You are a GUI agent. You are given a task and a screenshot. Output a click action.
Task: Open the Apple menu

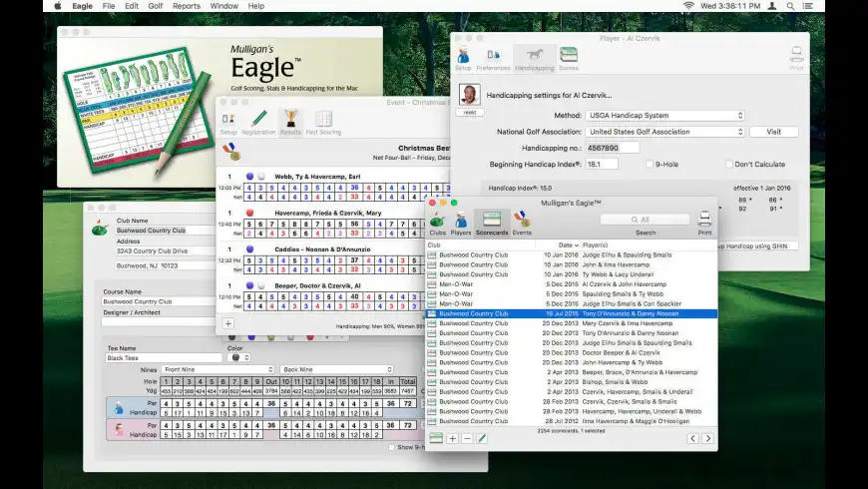(58, 6)
